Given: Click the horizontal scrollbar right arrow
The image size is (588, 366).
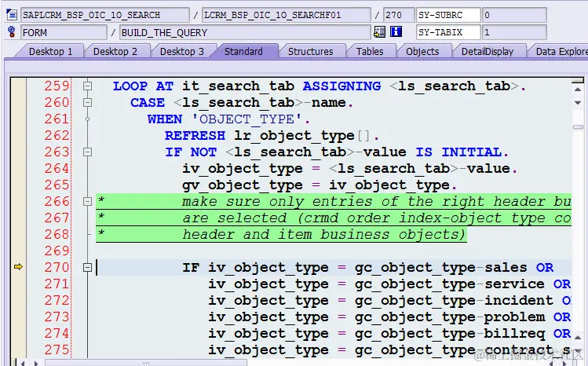Looking at the screenshot, I should click(36, 363).
